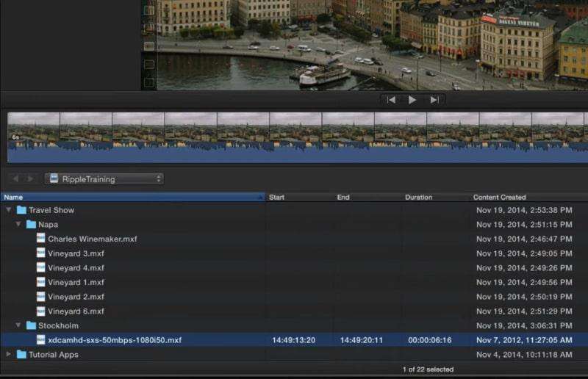Screen dimensions: 588x379
Task: Go to previous frame button
Action: pos(391,100)
